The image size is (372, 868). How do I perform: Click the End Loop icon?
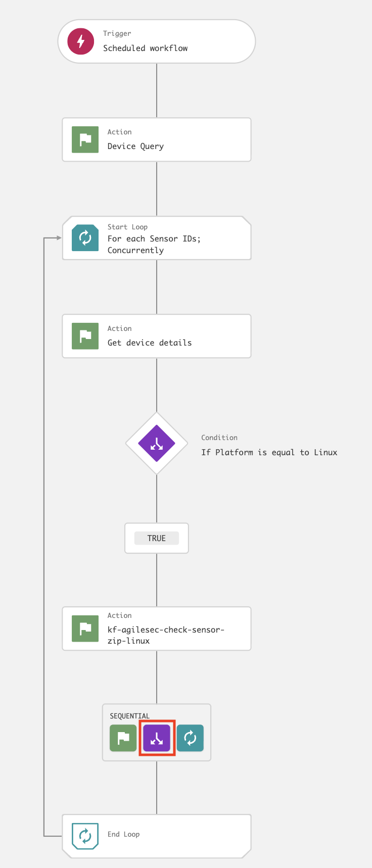coord(85,836)
